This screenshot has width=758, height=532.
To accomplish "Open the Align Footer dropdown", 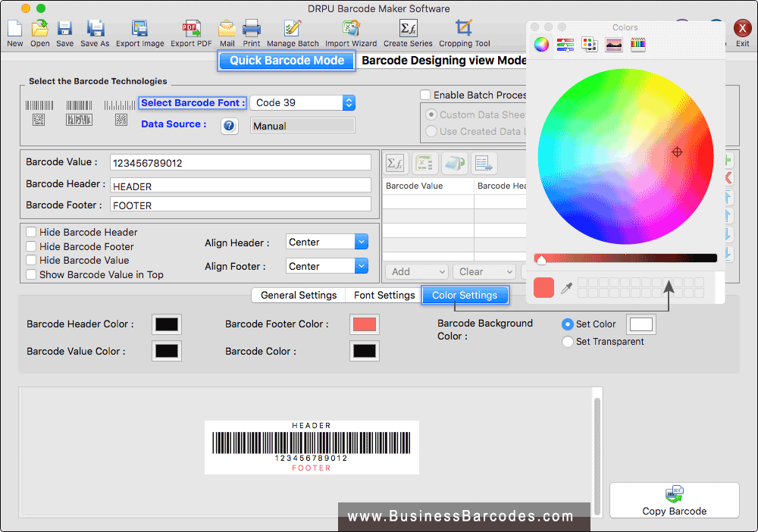I will click(327, 266).
